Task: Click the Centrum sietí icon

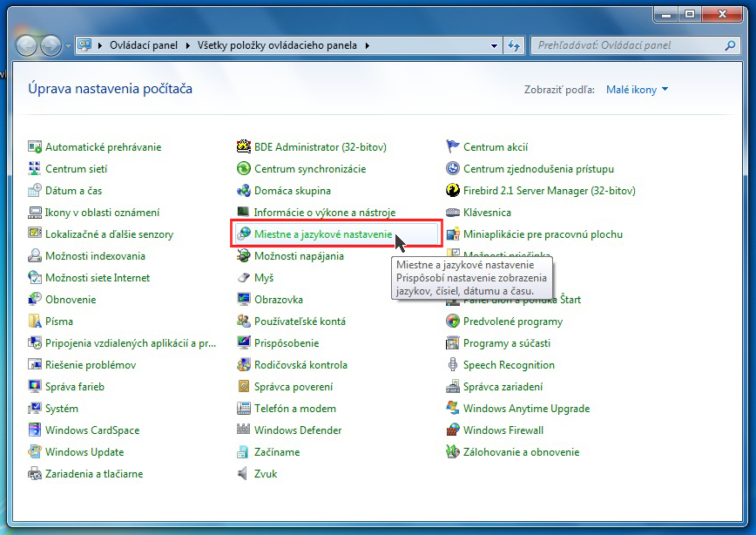Action: (x=35, y=168)
